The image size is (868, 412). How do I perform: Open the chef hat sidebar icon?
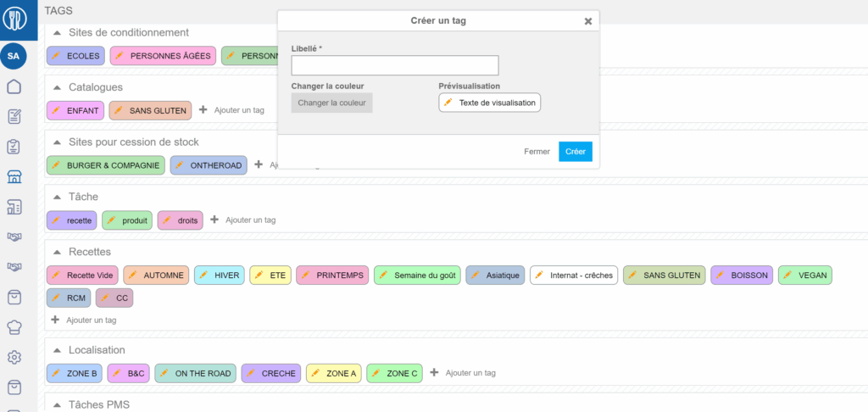[14, 326]
